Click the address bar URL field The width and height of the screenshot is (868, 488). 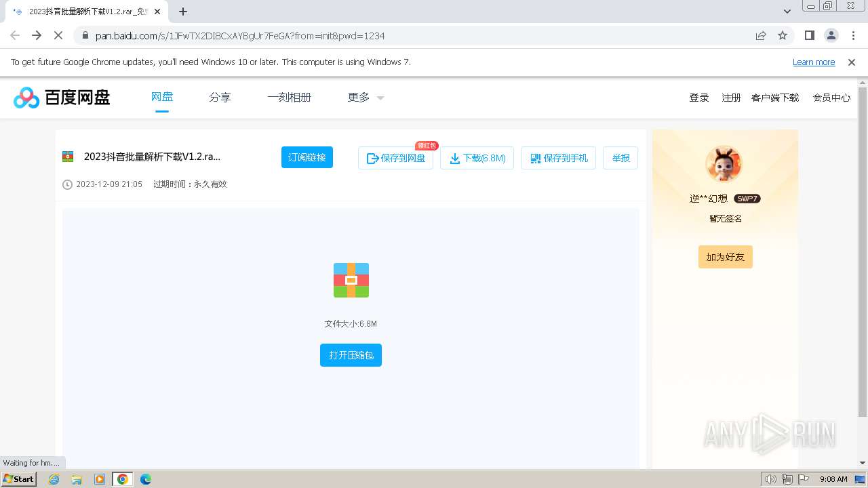420,35
